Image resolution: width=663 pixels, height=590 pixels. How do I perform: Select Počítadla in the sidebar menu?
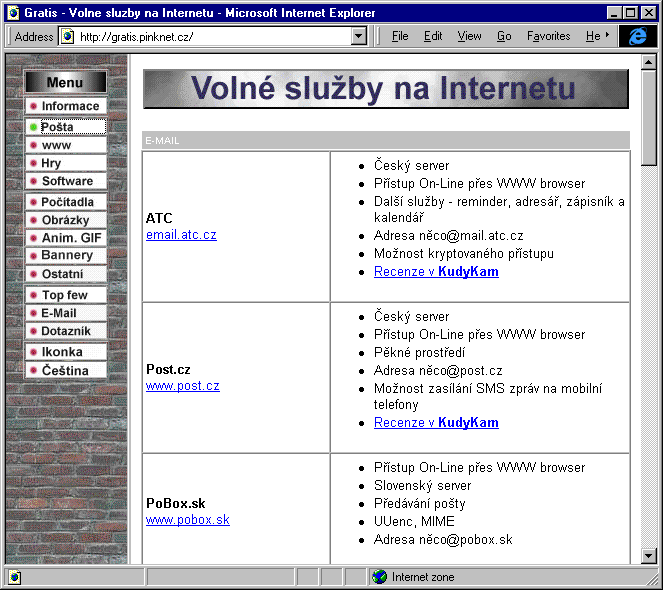pyautogui.click(x=66, y=202)
